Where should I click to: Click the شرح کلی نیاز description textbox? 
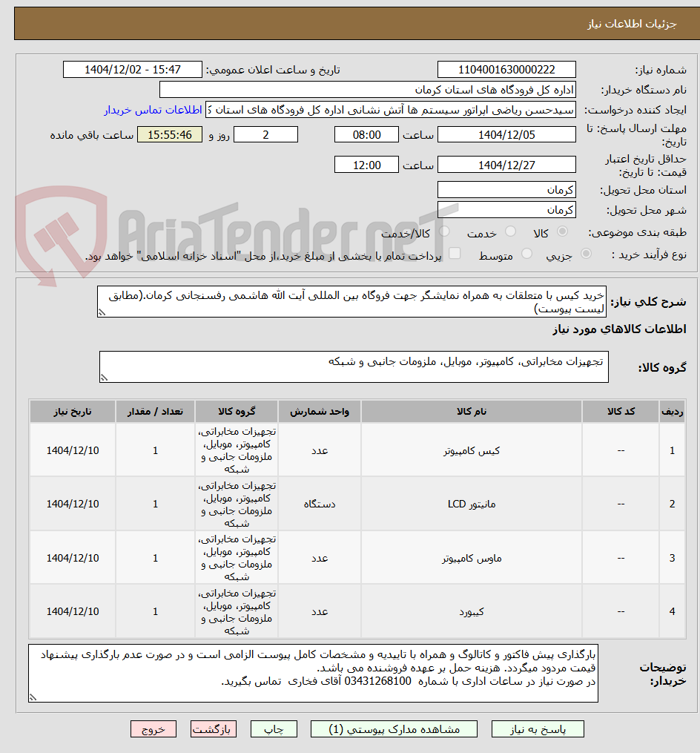(351, 302)
